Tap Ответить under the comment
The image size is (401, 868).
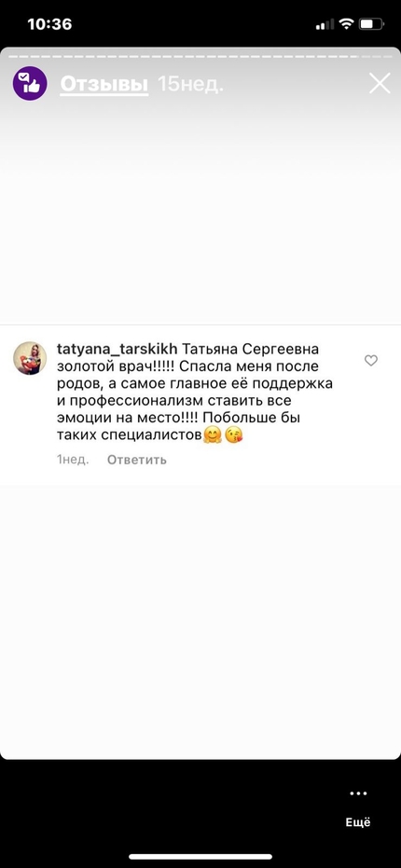coord(137,460)
